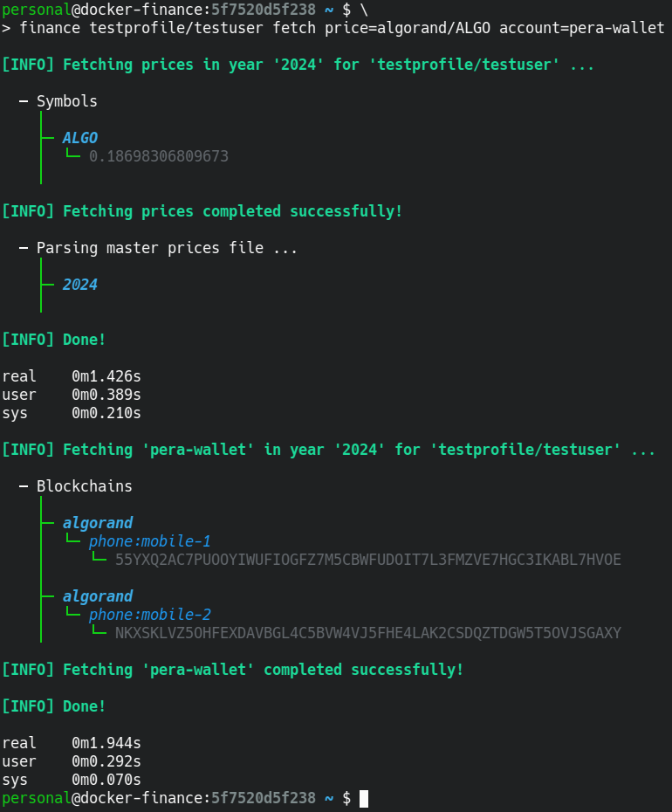Click the wallet address starting with 55YXQ2AC7
Screen dimensions: 672x812
tap(367, 560)
